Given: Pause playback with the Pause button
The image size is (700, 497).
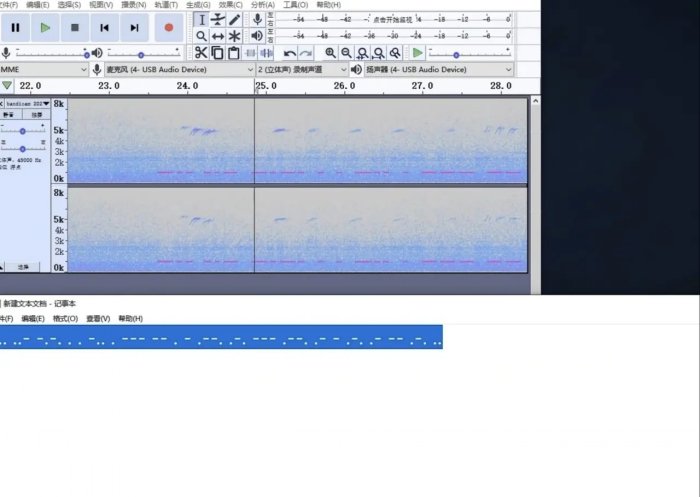Looking at the screenshot, I should tap(15, 28).
